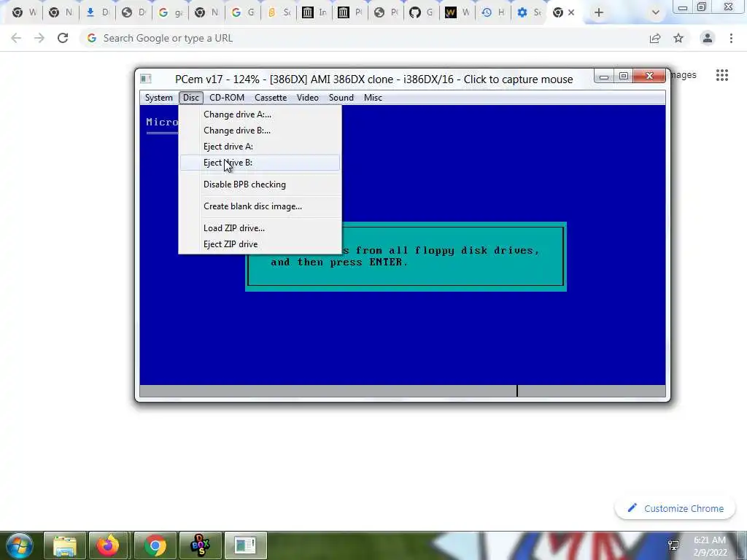Go back in Chrome
This screenshot has height=560, width=747.
click(16, 38)
